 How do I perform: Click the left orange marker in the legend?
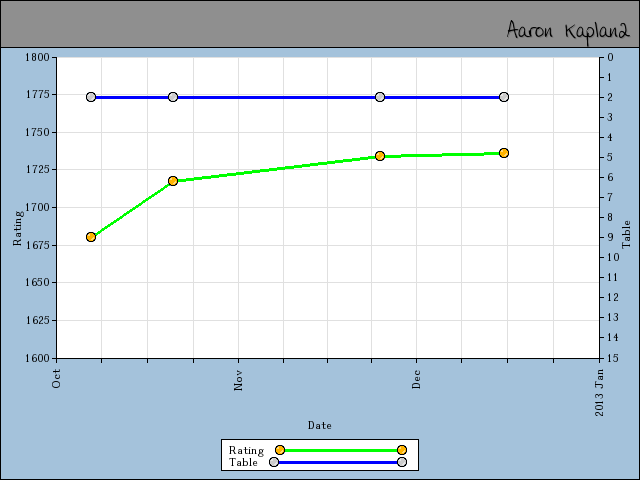280,451
